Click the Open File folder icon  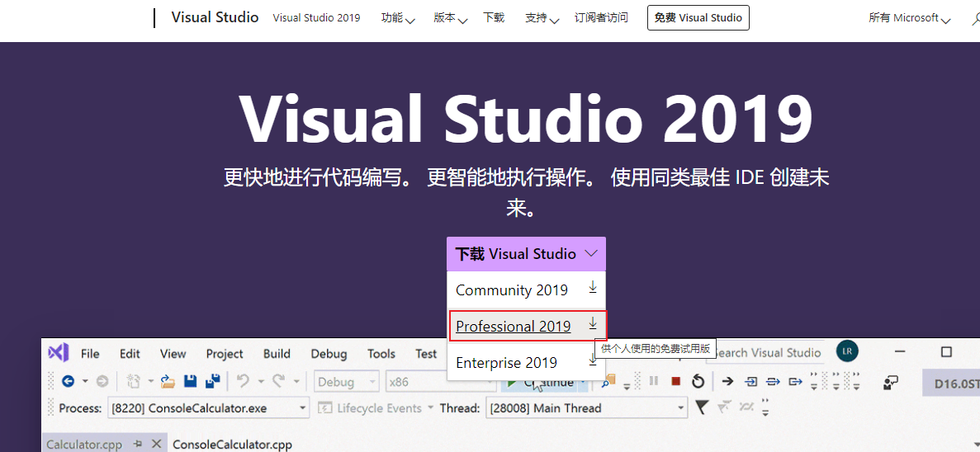pos(168,381)
